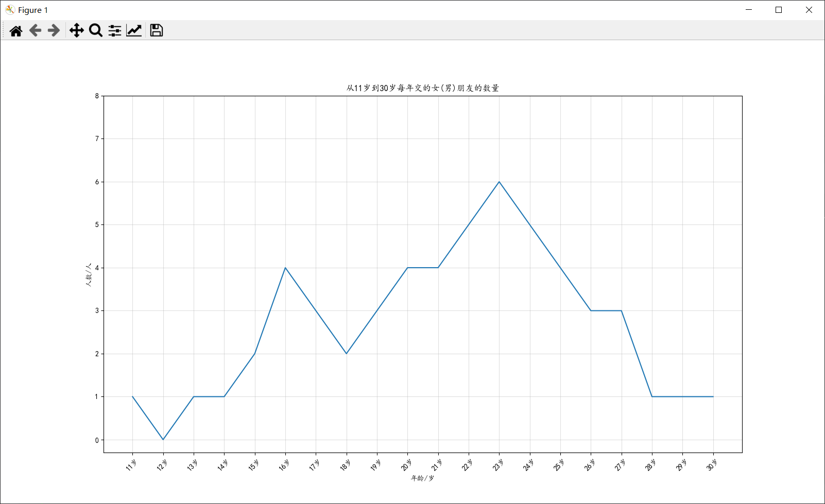
Task: Click the 30岁 tick label
Action: click(x=712, y=465)
